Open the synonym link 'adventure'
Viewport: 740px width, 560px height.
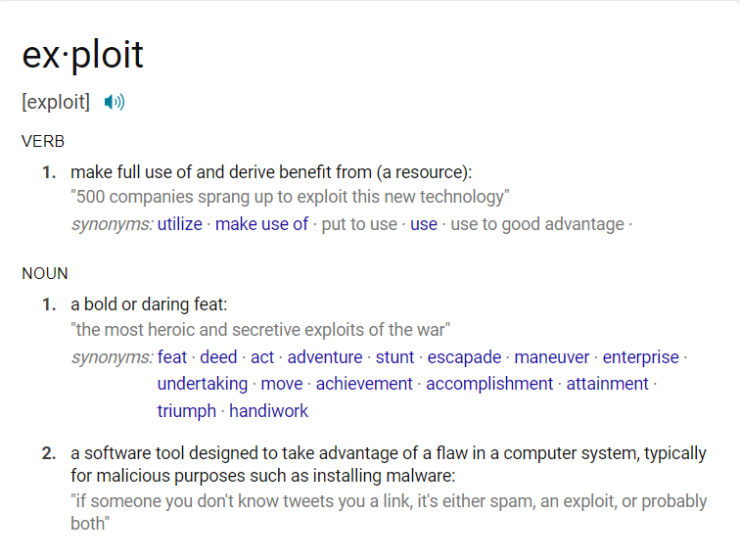(325, 357)
